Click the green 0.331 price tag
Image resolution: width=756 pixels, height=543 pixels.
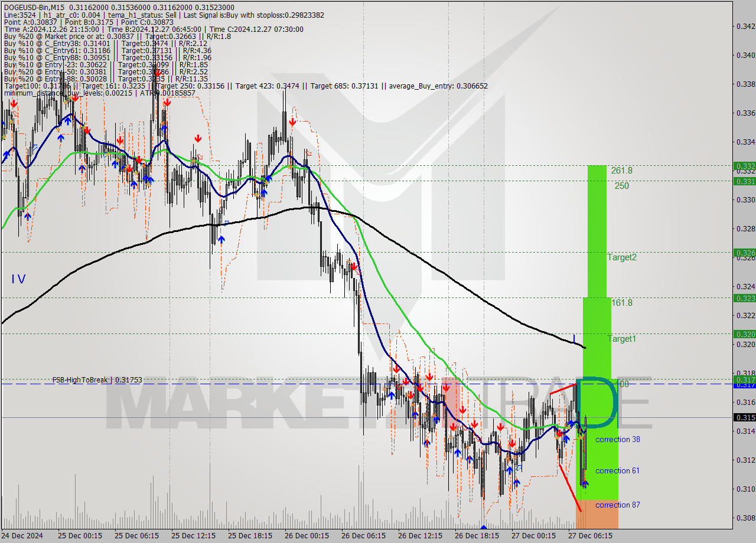pyautogui.click(x=744, y=181)
